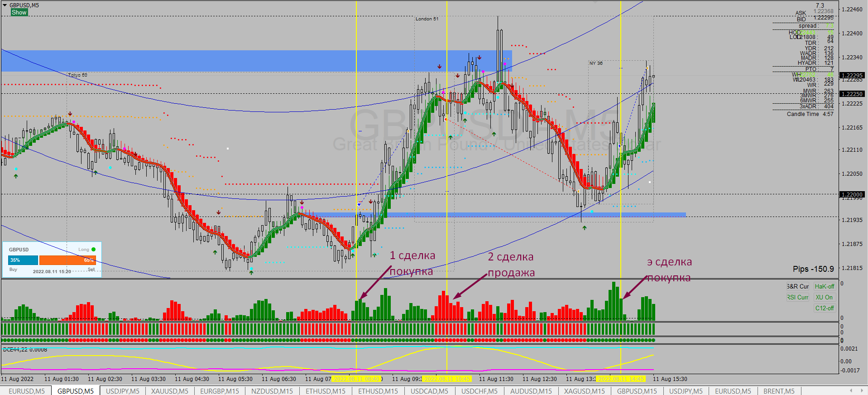Click the HYADR 121 row
The image size is (868, 395).
pyautogui.click(x=815, y=63)
